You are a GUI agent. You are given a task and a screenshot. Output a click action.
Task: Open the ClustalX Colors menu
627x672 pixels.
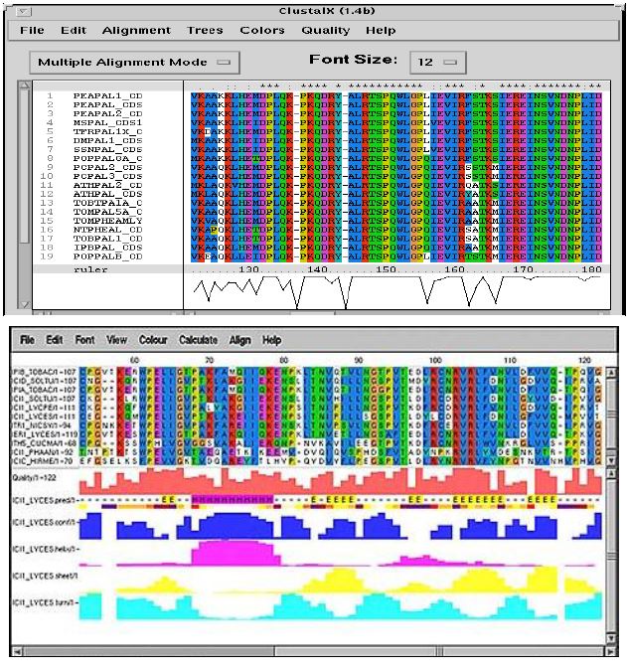[x=261, y=31]
